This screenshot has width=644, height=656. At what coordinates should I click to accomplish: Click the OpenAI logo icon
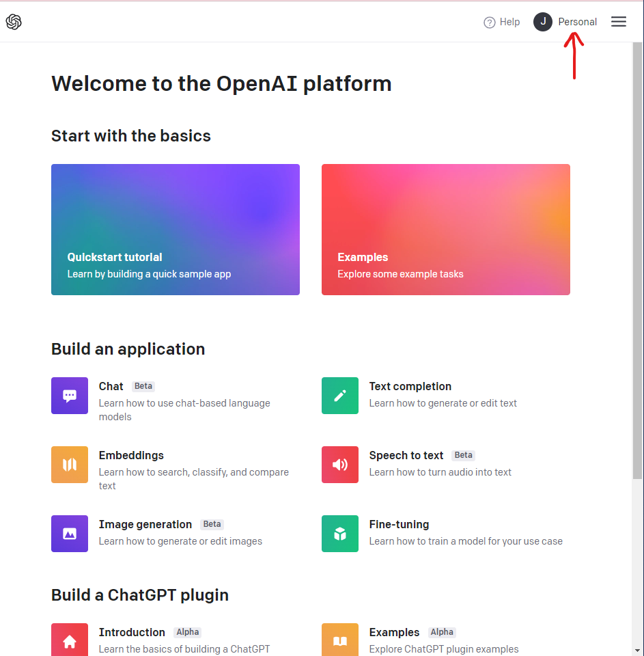coord(14,22)
